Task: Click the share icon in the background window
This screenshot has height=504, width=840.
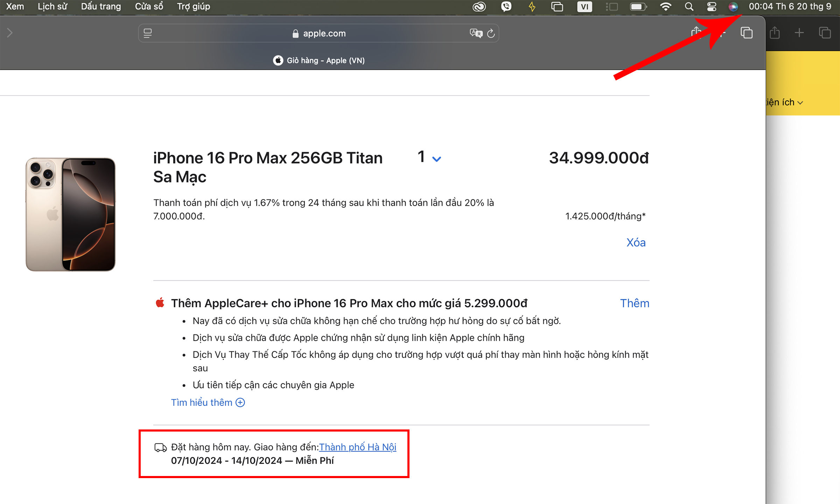Action: click(x=775, y=33)
